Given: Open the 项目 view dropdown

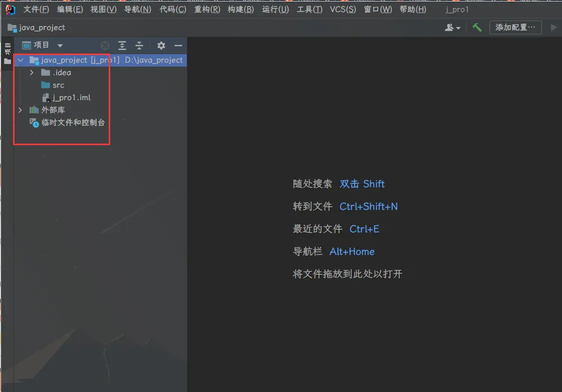Looking at the screenshot, I should click(43, 46).
